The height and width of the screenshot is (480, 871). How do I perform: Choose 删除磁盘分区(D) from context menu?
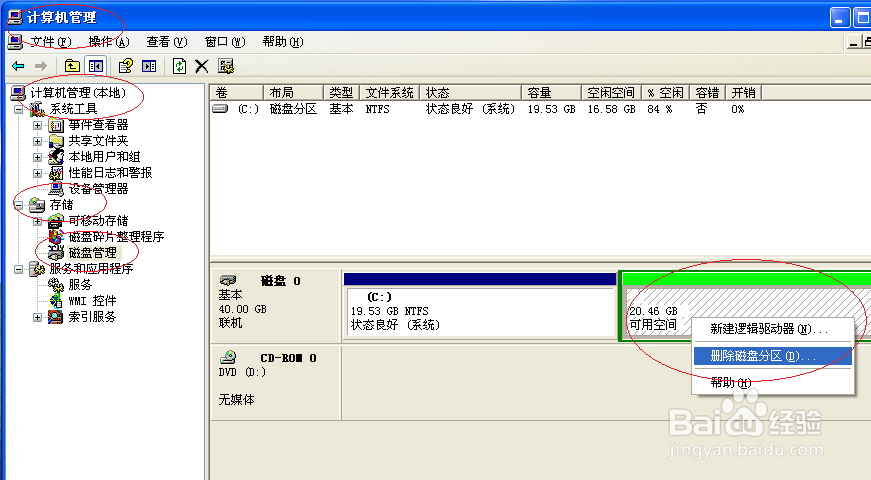(773, 356)
